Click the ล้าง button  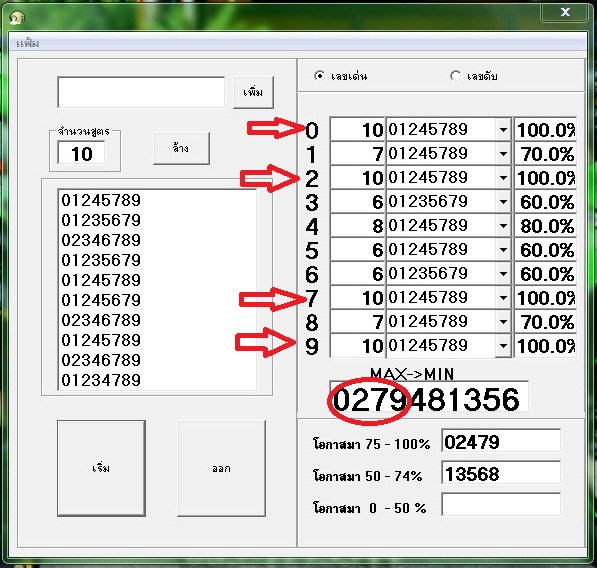coord(181,148)
